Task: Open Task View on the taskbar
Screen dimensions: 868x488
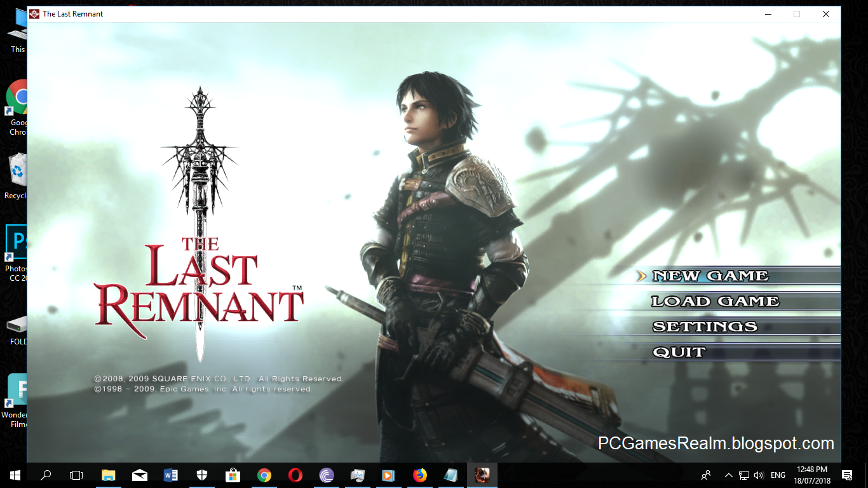Action: coord(76,475)
